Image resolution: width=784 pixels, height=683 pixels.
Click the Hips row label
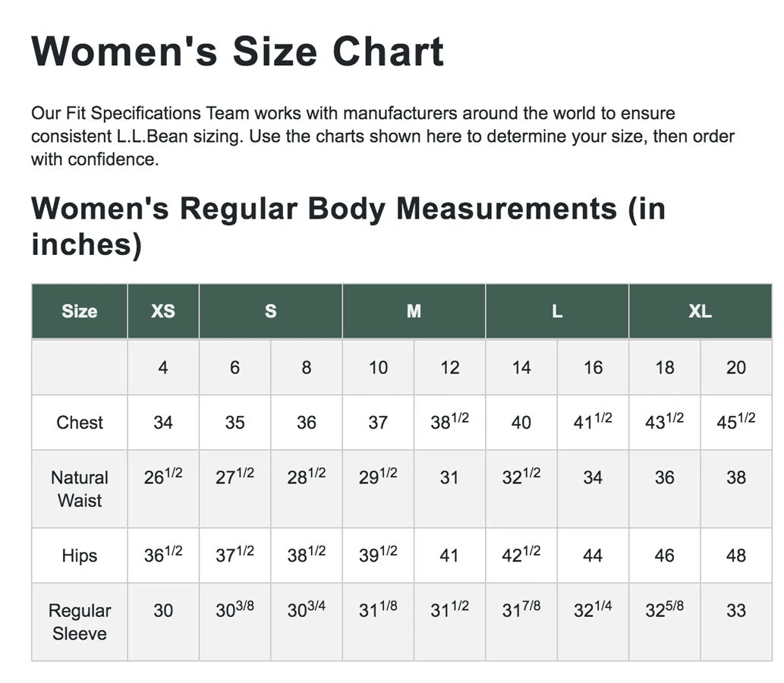point(80,556)
